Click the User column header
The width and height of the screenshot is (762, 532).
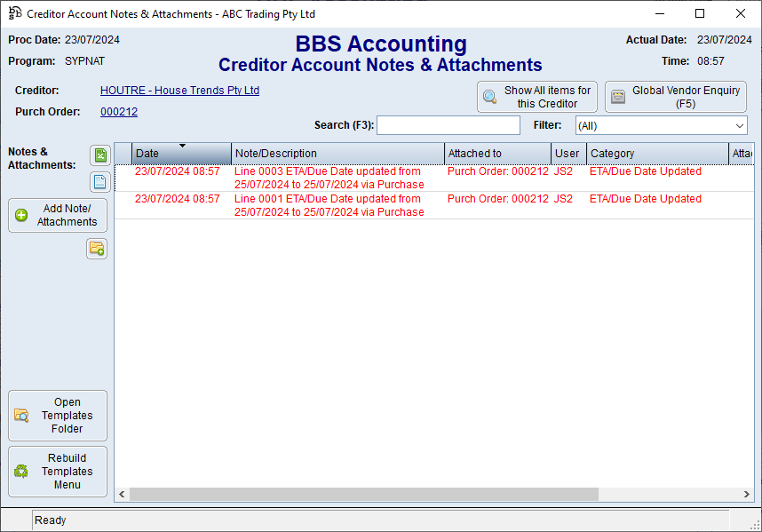tap(568, 154)
